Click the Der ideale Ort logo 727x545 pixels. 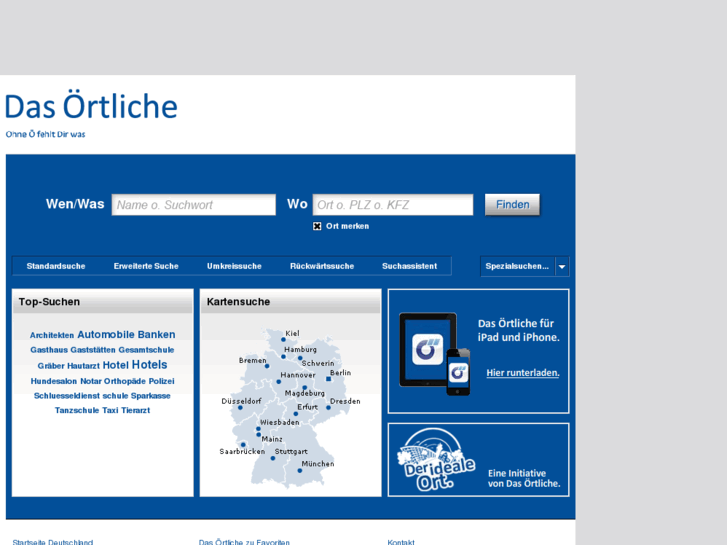tap(435, 460)
